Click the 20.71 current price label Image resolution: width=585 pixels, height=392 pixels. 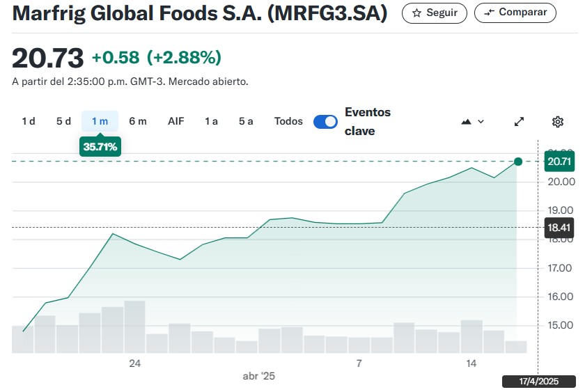(x=559, y=162)
